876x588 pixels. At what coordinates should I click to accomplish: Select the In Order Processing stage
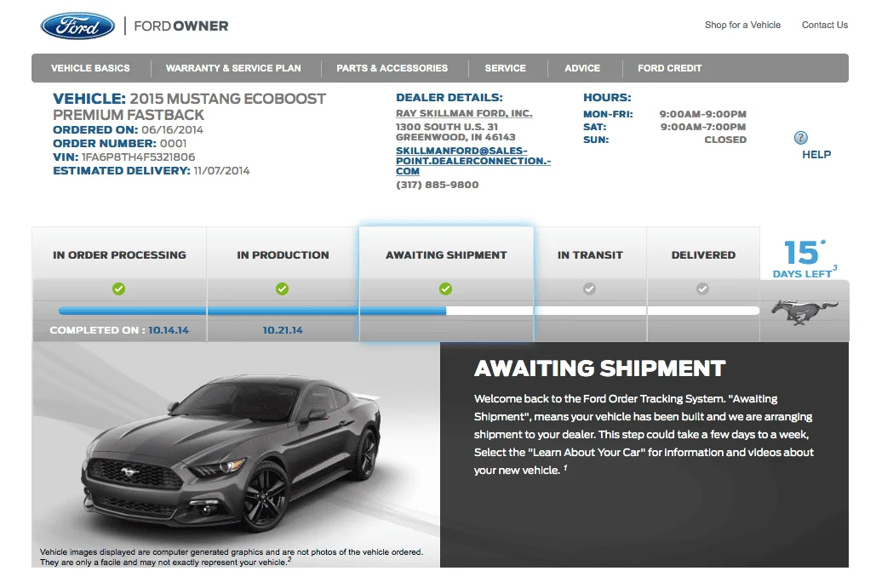point(119,255)
